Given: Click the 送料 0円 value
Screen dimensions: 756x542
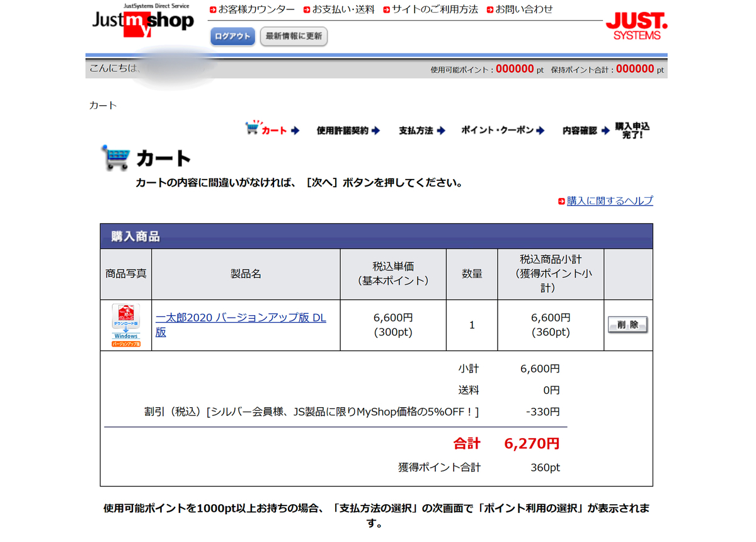Looking at the screenshot, I should click(x=551, y=390).
